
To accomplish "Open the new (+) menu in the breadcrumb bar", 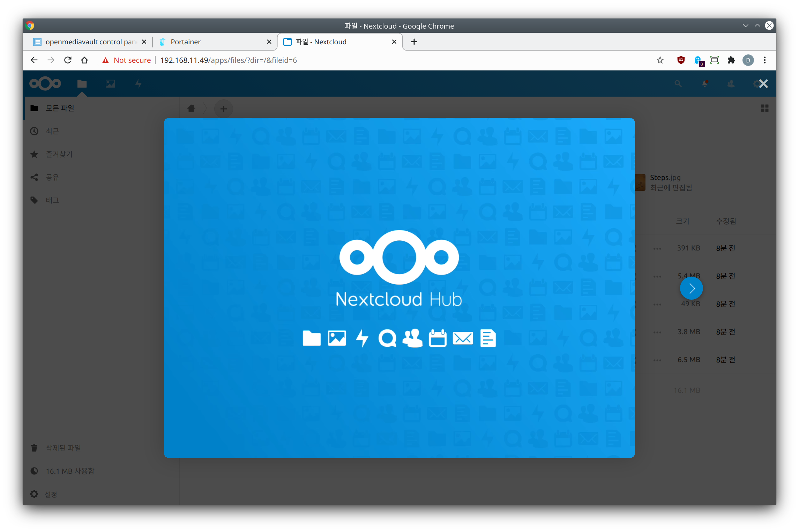I will [x=223, y=109].
